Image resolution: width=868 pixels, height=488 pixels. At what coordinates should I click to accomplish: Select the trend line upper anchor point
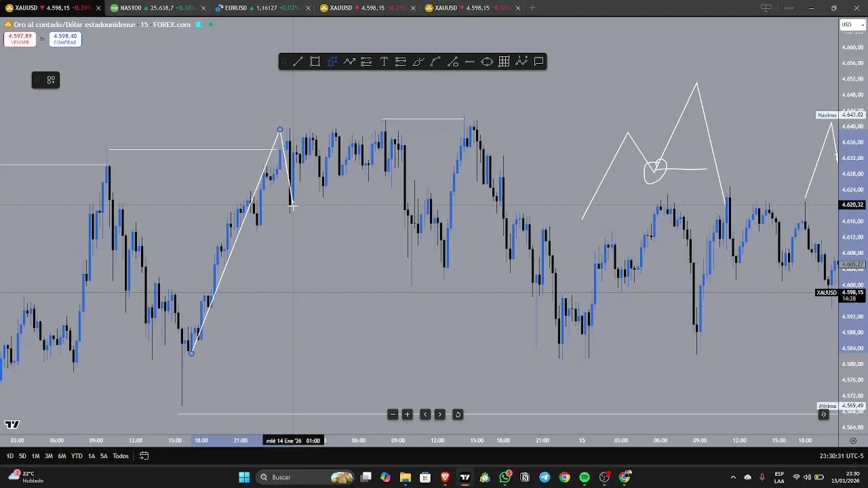[x=280, y=129]
